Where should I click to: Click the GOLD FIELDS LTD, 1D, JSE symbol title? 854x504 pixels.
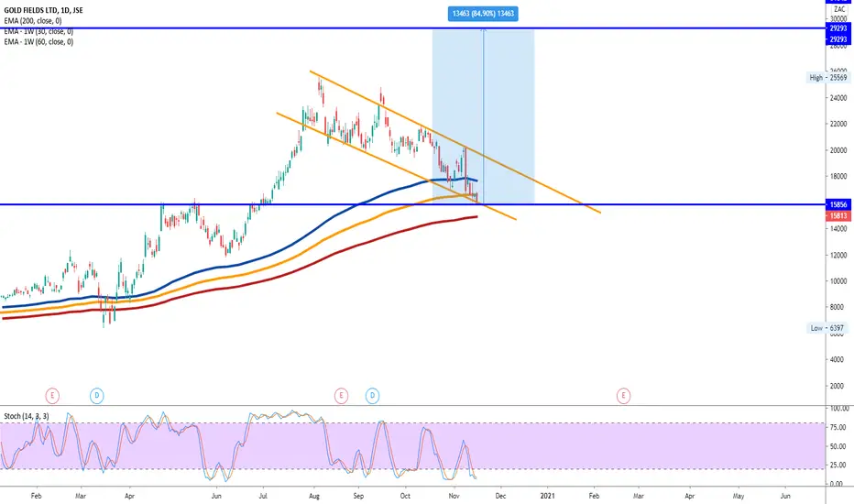[44, 10]
